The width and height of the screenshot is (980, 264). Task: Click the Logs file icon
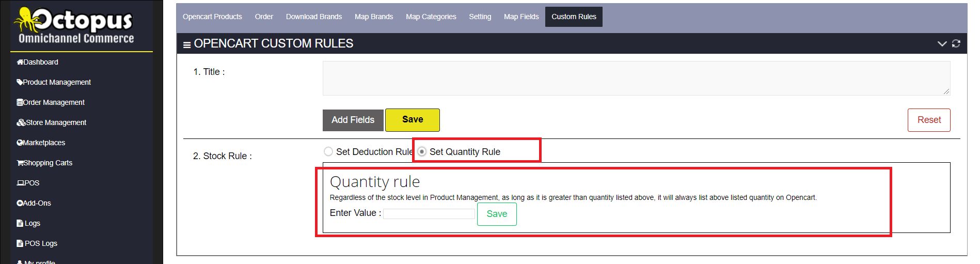[x=20, y=223]
